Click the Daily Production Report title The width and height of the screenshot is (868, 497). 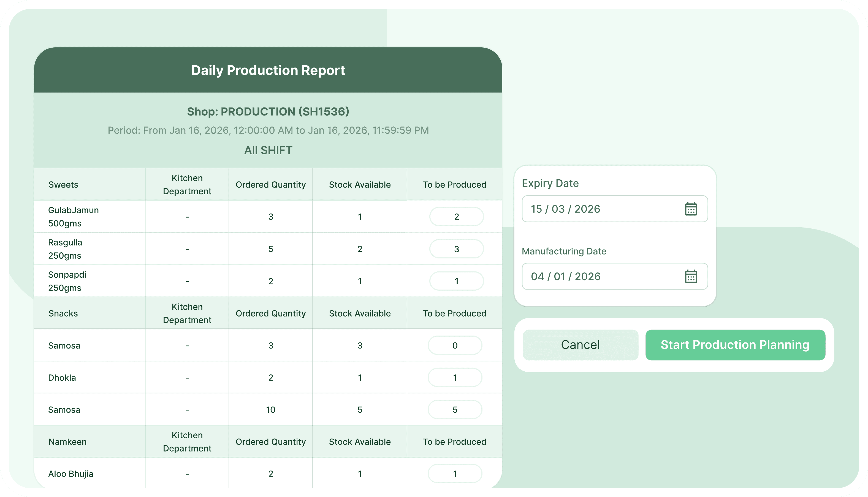(268, 70)
